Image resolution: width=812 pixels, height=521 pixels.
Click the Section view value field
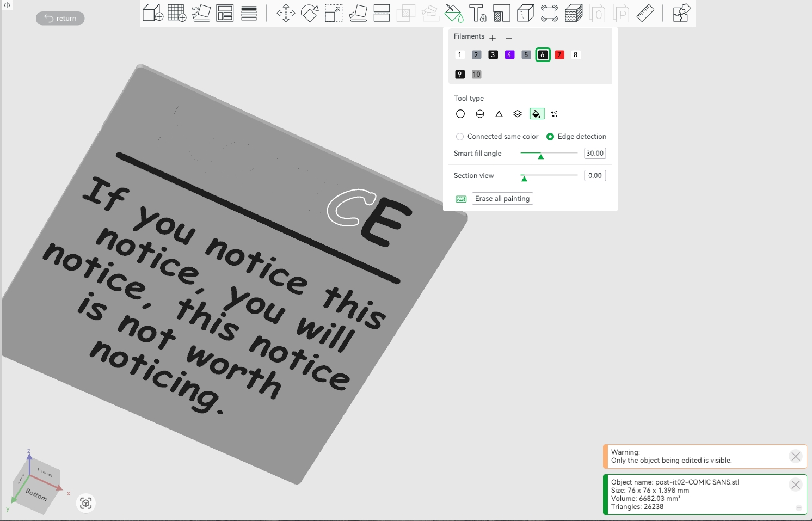(x=595, y=176)
